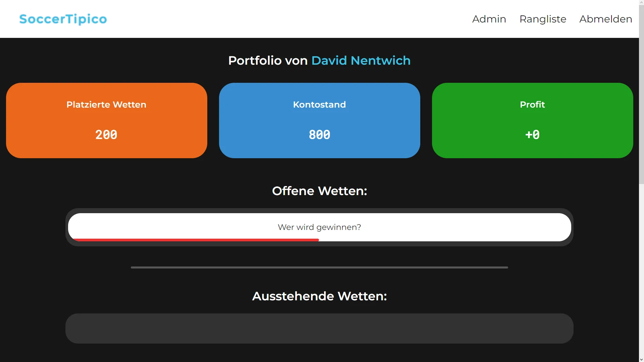Click Abmelden to log out
Screen dimensions: 644x362
click(x=605, y=19)
